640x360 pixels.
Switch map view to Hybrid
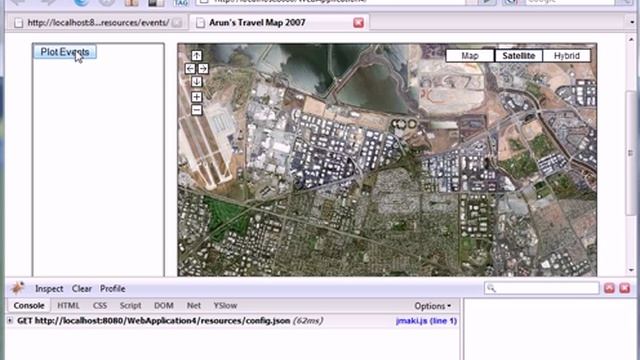567,56
